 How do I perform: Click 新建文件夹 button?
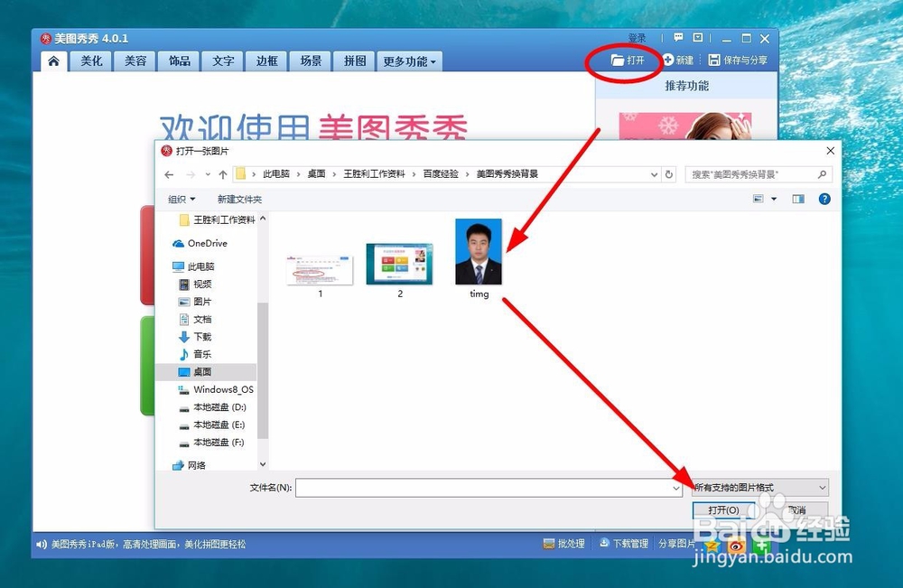239,200
